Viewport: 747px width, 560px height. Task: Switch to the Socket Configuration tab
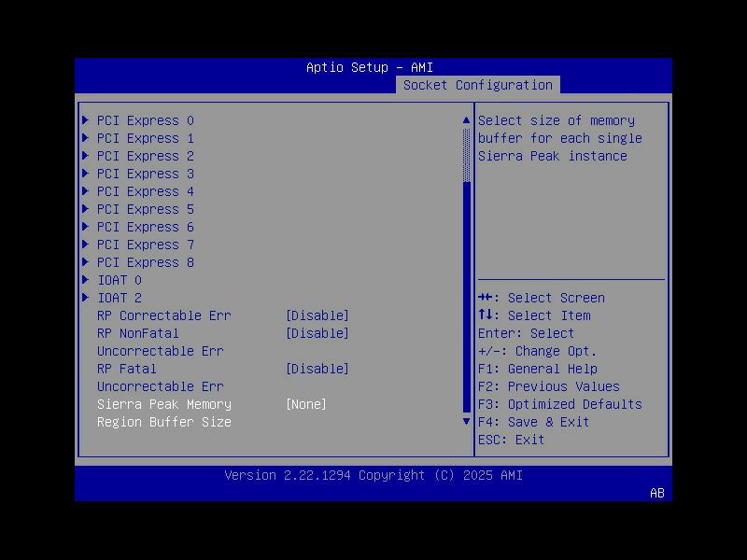[479, 84]
